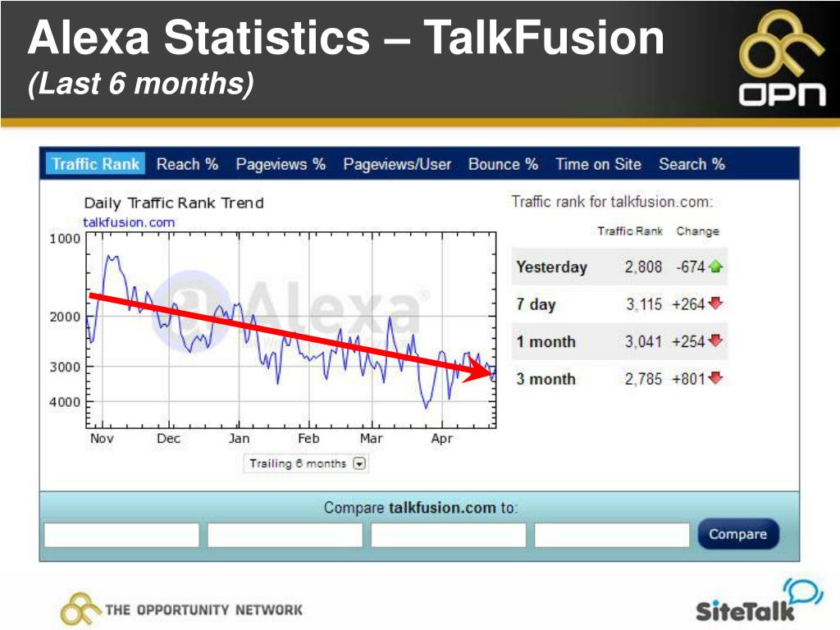The image size is (840, 630).
Task: Click the '(Last 6 months)' subtitle
Action: (x=141, y=84)
